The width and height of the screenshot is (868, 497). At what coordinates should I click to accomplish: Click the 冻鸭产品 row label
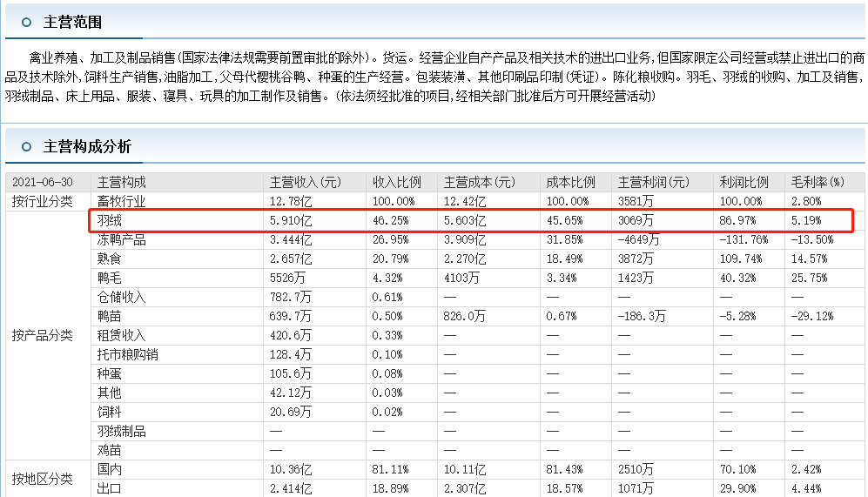[121, 239]
